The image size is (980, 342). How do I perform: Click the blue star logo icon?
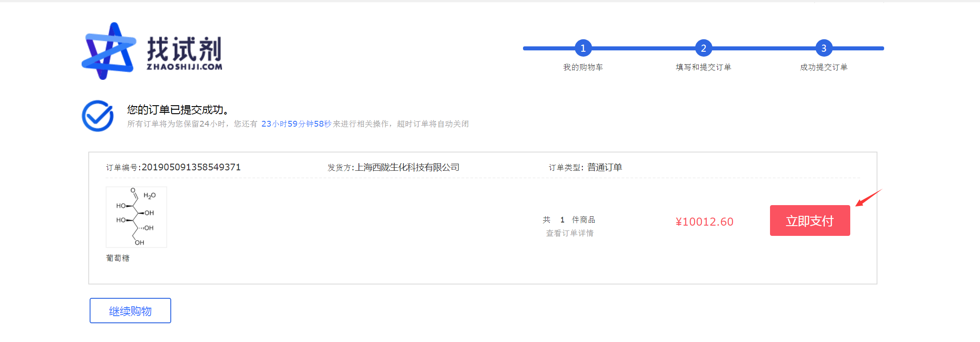(x=109, y=51)
